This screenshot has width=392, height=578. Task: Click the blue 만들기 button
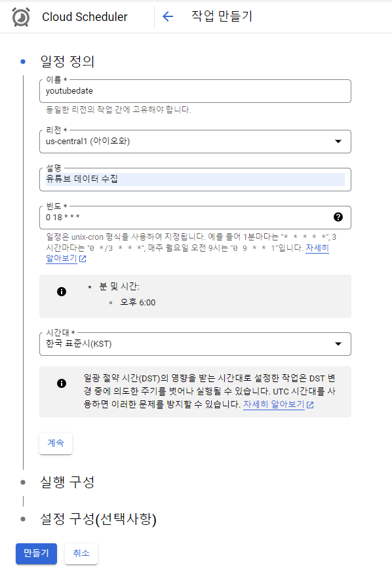click(36, 553)
